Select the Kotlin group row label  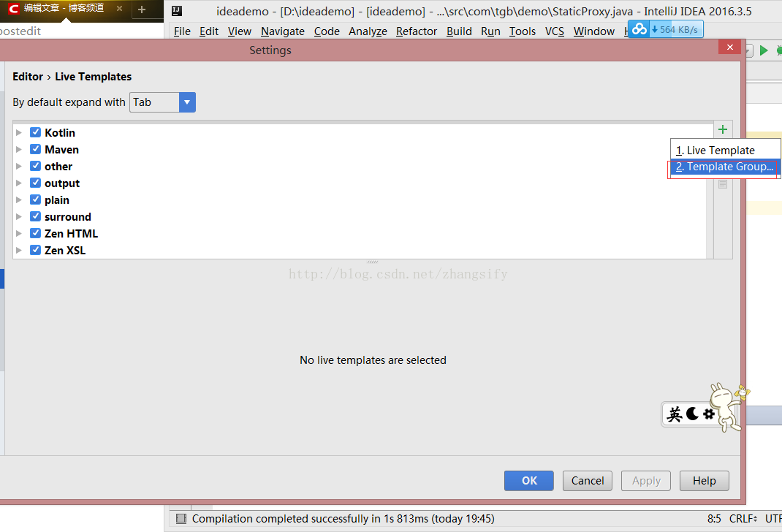pos(60,132)
